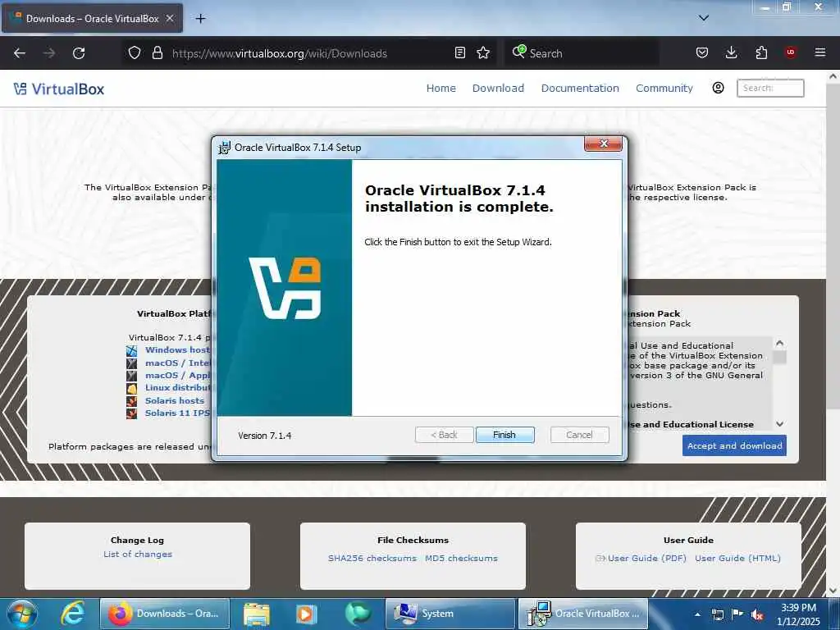840x630 pixels.
Task: Click the Solaris hosts platform icon
Action: 132,401
